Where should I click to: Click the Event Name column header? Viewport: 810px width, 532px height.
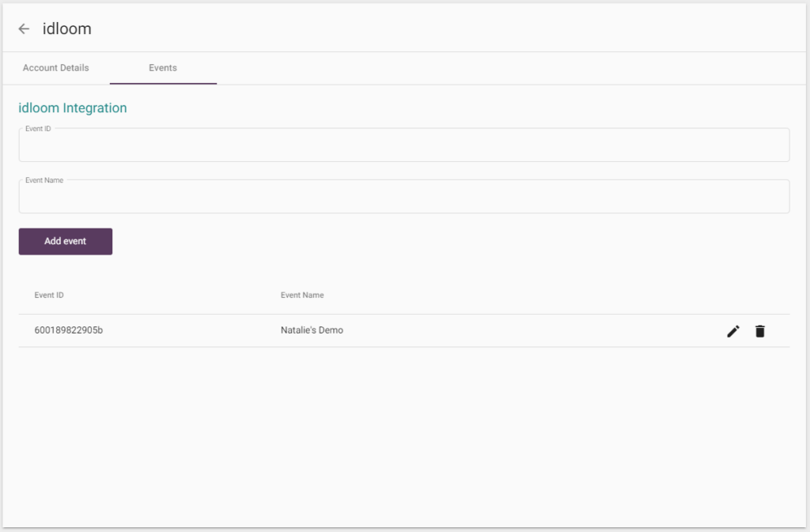point(302,295)
